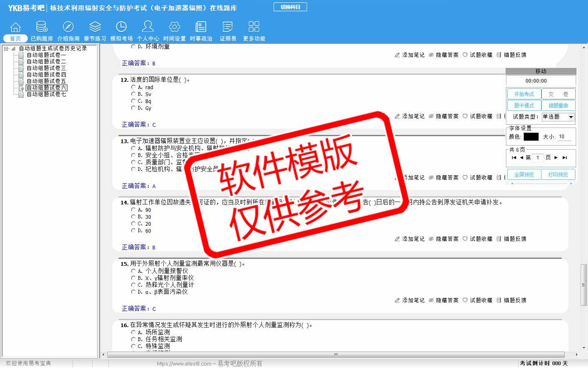Select 自动组题试卷三 in the tree
The image size is (588, 368).
(x=46, y=68)
